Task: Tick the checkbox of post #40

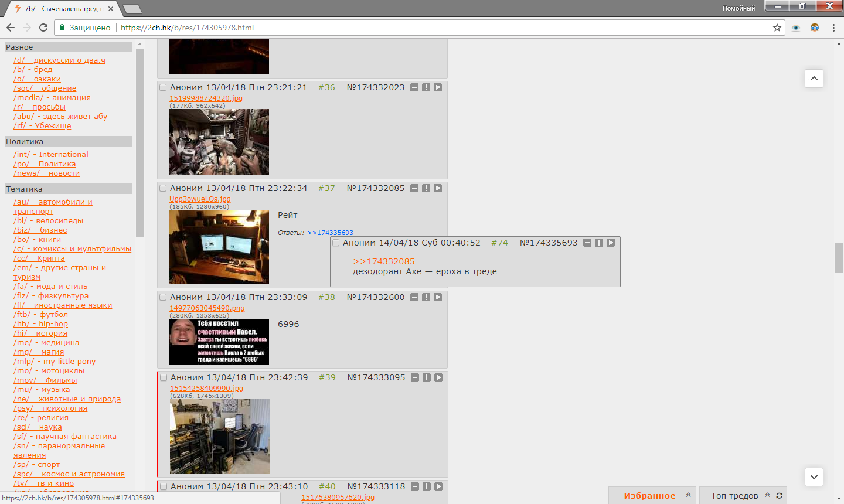Action: tap(164, 486)
